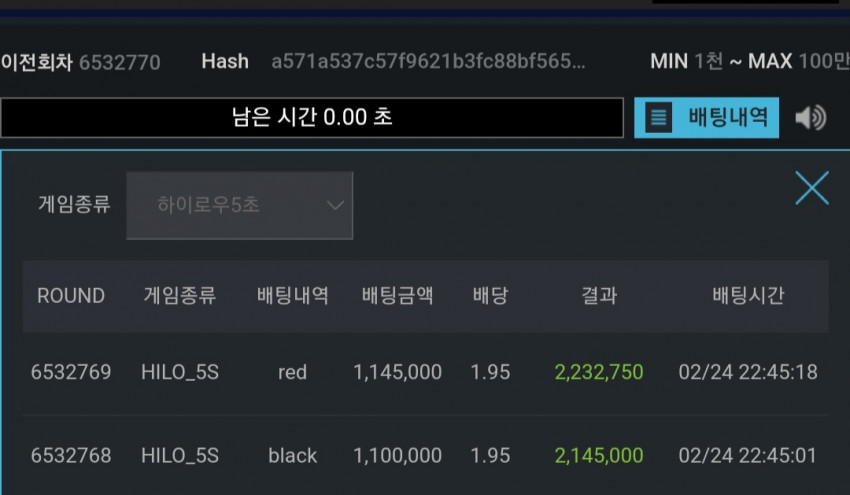Viewport: 850px width, 495px height.
Task: Select round 6532769 row
Action: point(426,372)
